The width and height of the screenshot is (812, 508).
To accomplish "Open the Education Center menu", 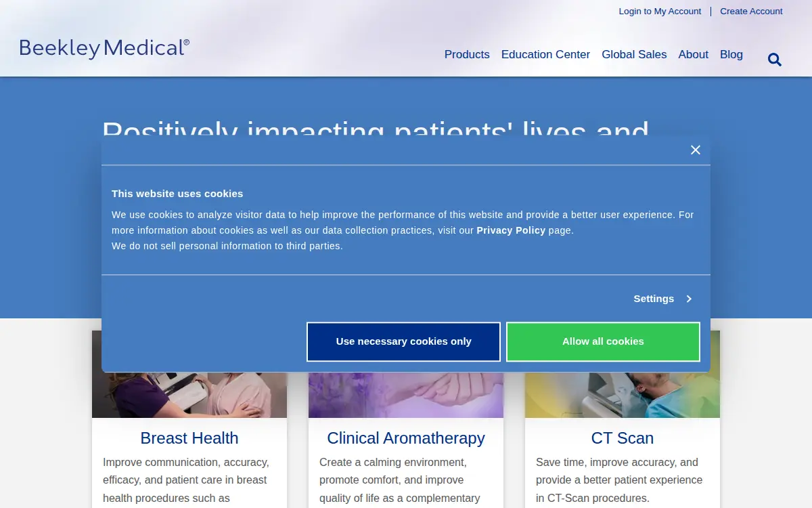I will (545, 54).
